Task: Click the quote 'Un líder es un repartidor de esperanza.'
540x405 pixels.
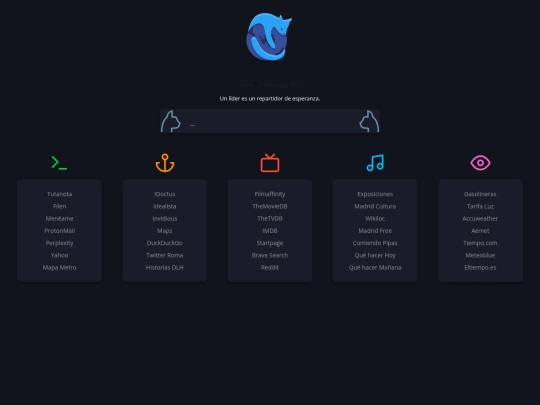Action: (x=270, y=98)
